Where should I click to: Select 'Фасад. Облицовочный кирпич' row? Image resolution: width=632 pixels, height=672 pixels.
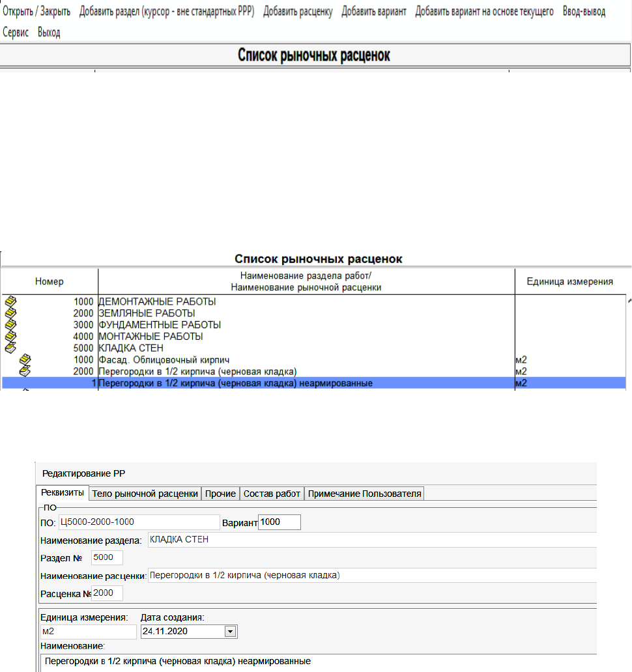tap(314, 359)
